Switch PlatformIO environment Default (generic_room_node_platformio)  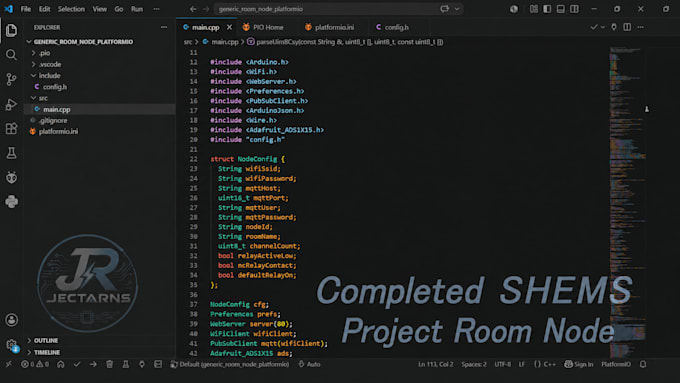[230, 364]
